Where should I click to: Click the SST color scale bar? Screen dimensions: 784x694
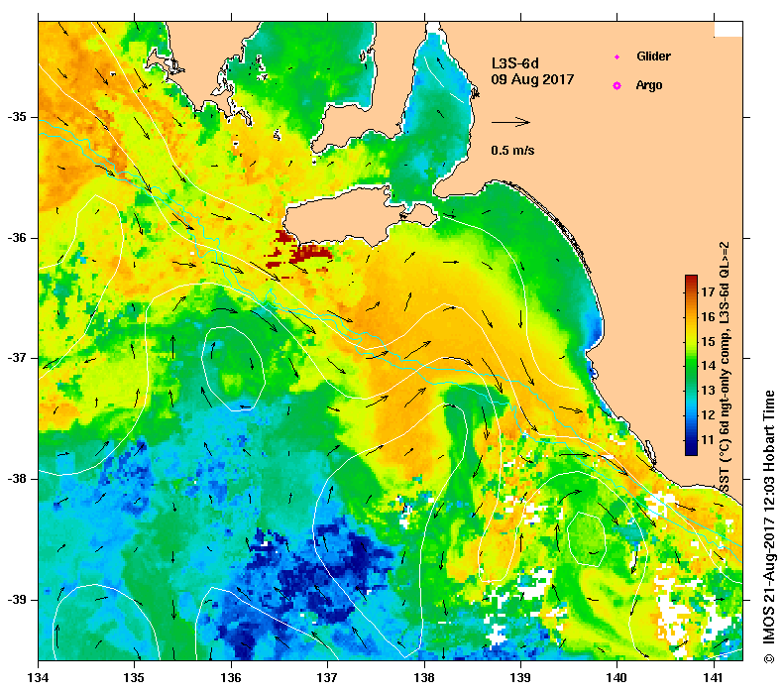tap(691, 365)
